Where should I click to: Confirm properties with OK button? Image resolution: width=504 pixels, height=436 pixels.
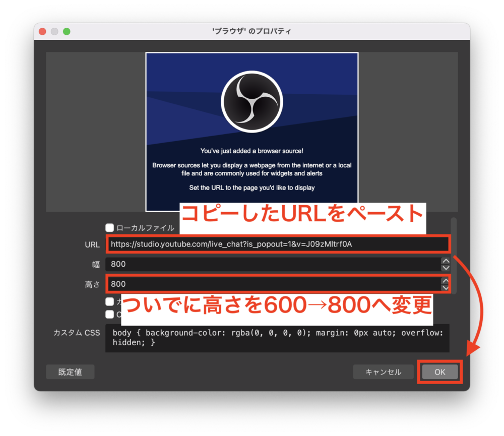439,371
